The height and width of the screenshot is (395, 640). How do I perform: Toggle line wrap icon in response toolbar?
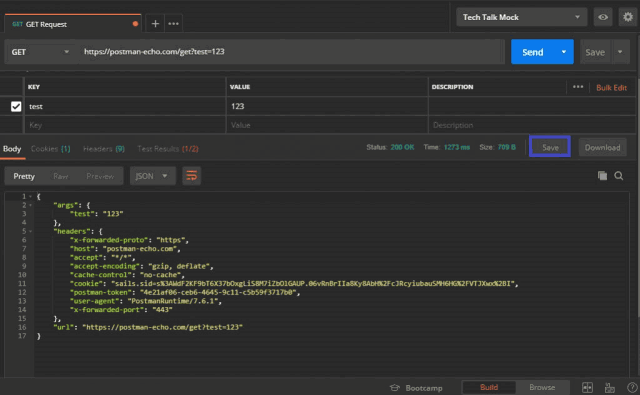tap(191, 176)
